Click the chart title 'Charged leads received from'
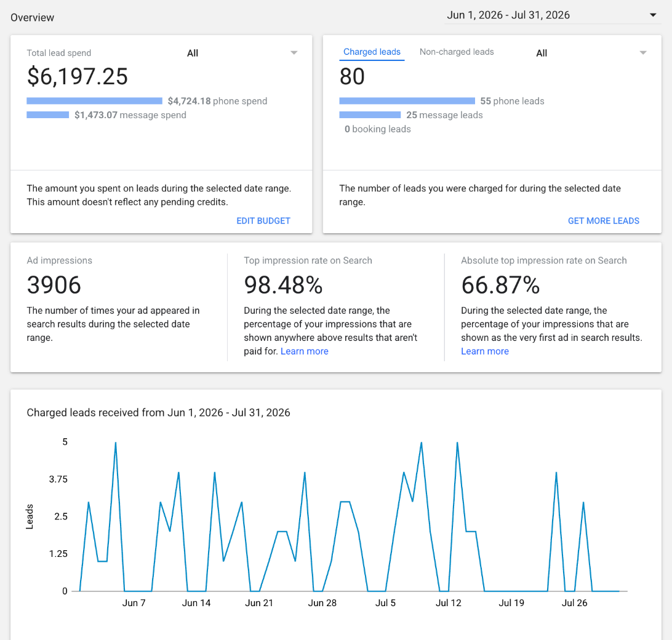 [x=158, y=412]
